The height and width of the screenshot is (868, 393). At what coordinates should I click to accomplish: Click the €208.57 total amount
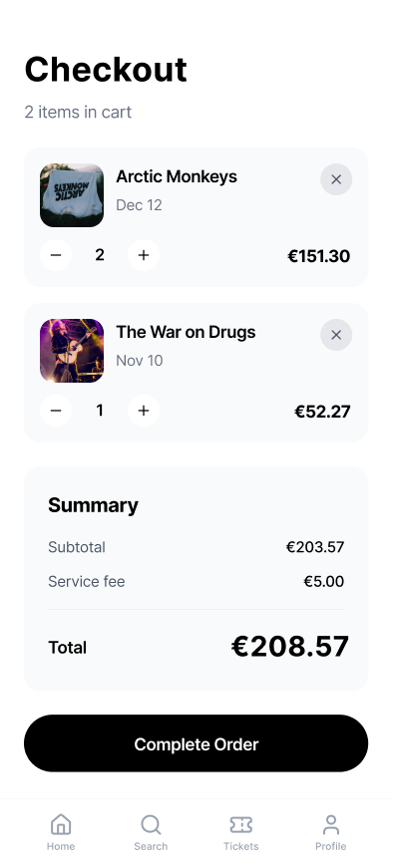point(290,647)
